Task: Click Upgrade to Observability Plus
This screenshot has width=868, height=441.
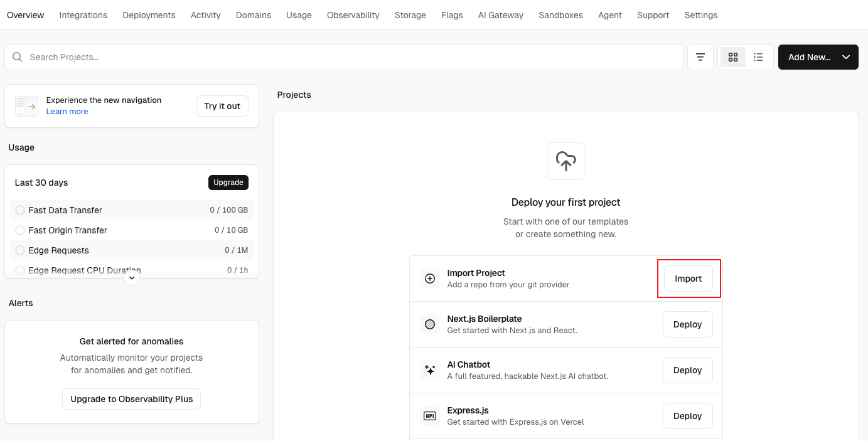Action: pos(131,399)
